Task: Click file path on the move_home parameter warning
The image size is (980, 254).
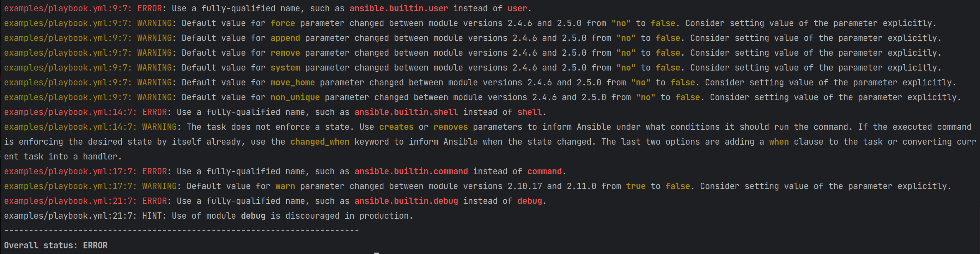Action: 67,83
